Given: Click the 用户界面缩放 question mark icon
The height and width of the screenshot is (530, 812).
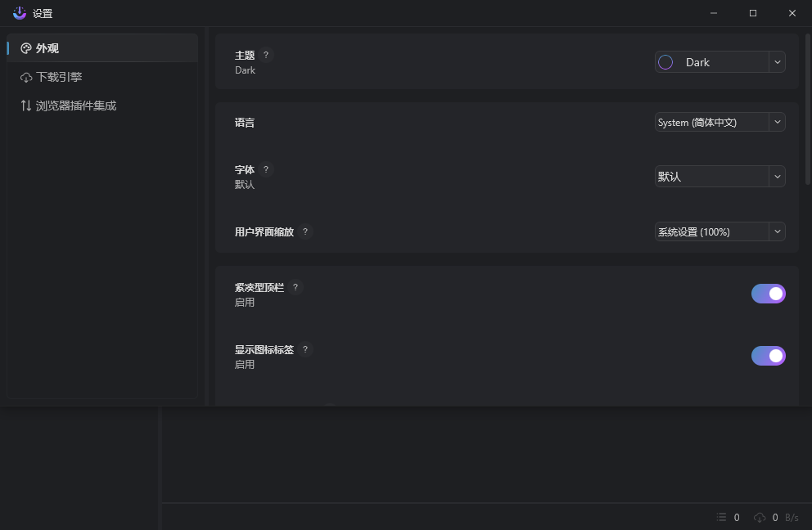Looking at the screenshot, I should coord(304,231).
